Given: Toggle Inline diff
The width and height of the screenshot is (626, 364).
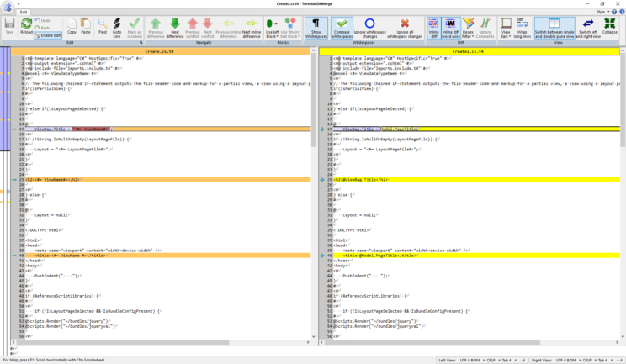Looking at the screenshot, I should coord(433,28).
